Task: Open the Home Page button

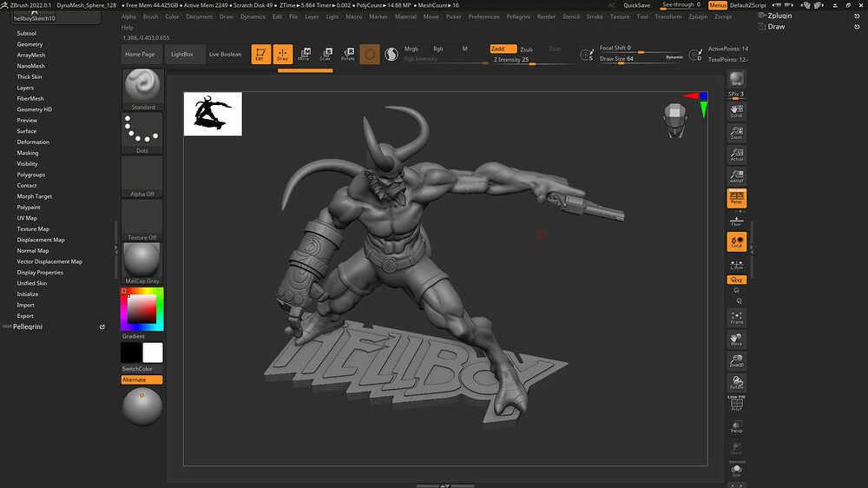Action: click(x=140, y=55)
